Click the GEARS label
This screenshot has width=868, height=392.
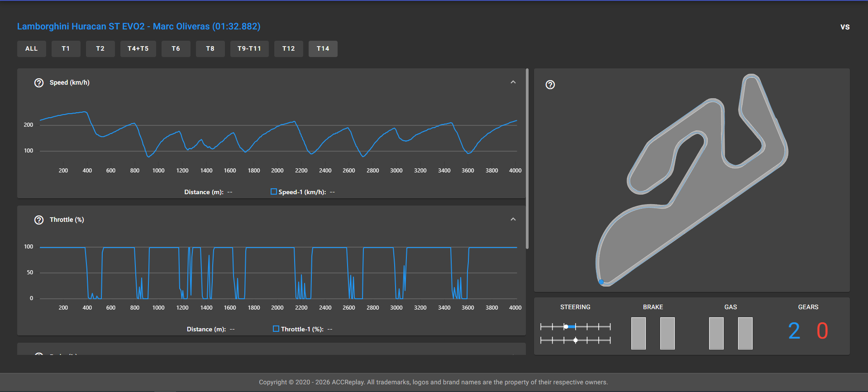pos(808,307)
